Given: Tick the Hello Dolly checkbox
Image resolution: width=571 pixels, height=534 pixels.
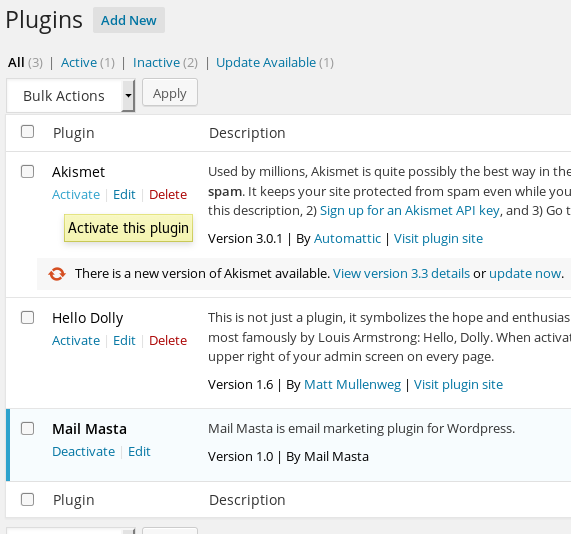Looking at the screenshot, I should [27, 318].
